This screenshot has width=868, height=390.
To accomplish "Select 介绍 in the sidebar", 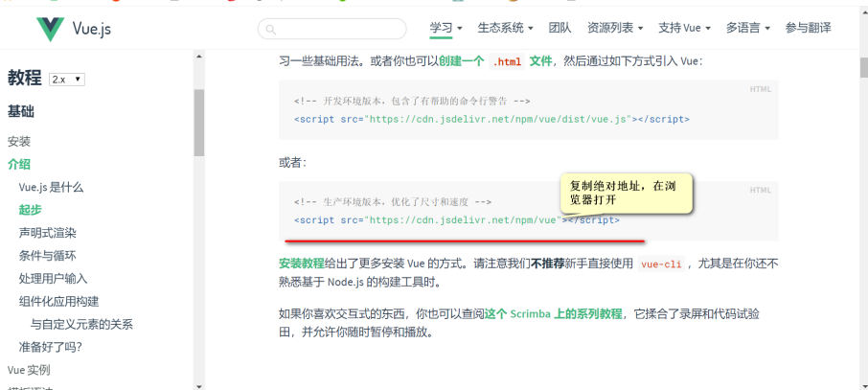I will click(19, 164).
